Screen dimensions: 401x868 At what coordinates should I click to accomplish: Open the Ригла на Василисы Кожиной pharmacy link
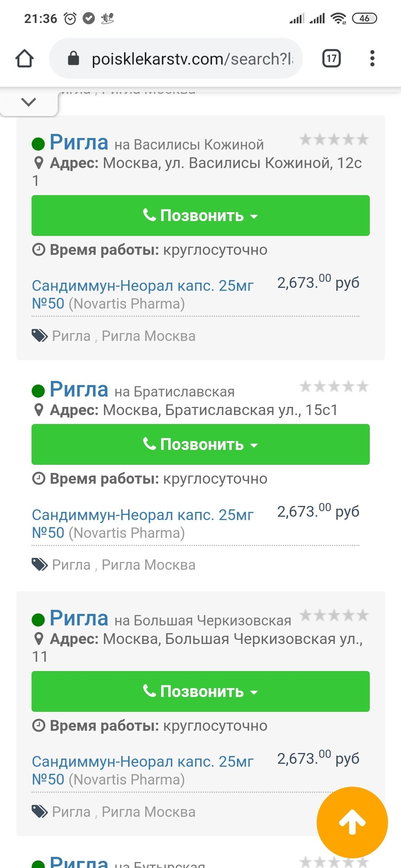pos(79,142)
